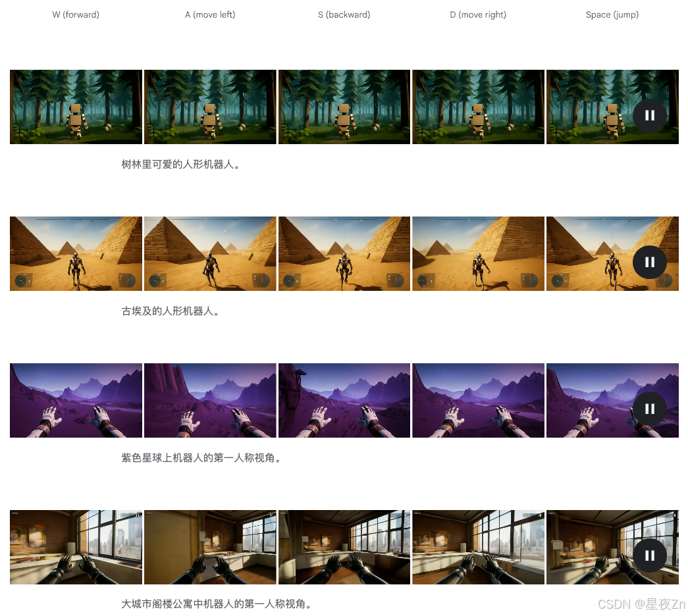Click the "D (move right)" column header
The image size is (688, 616).
tap(478, 14)
